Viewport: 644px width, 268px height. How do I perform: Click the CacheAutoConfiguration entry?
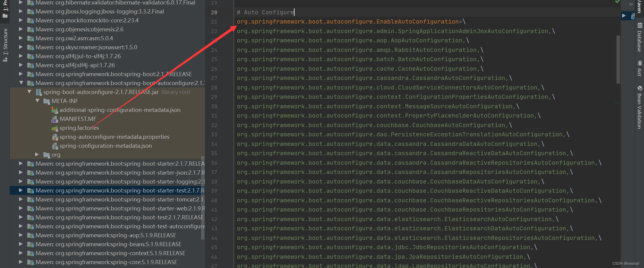358,69
